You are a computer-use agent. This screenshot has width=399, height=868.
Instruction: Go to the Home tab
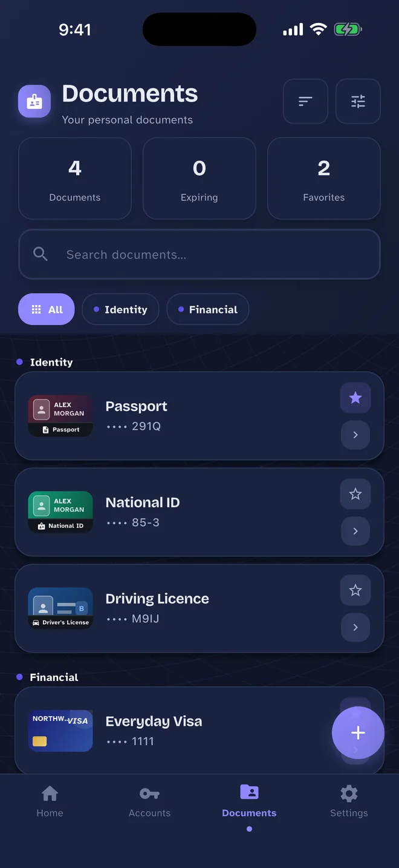50,801
